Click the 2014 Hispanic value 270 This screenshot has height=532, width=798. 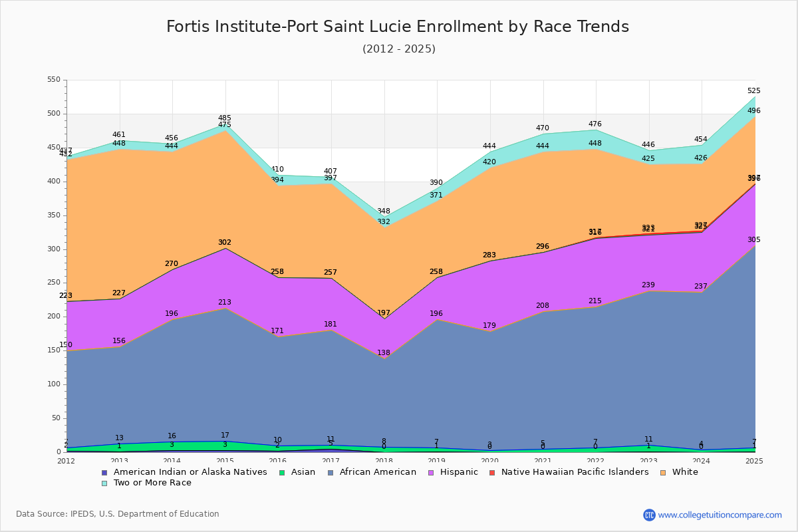pyautogui.click(x=172, y=263)
